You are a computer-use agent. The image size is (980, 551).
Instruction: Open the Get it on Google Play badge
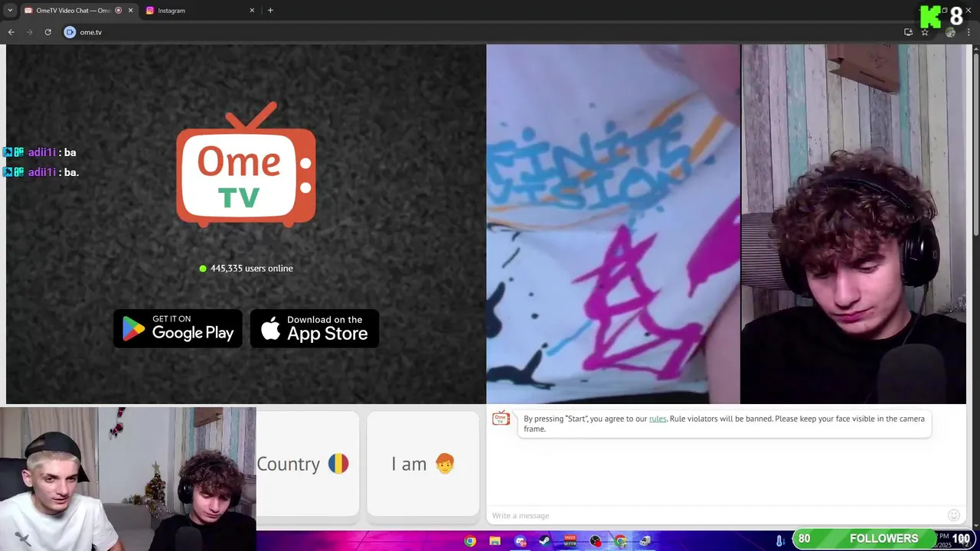point(178,328)
